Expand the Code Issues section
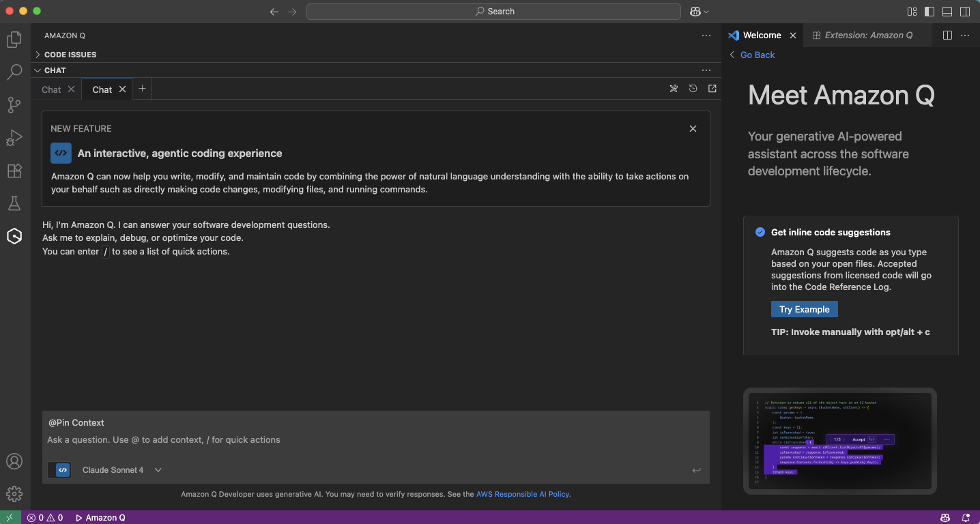980x524 pixels. click(70, 55)
